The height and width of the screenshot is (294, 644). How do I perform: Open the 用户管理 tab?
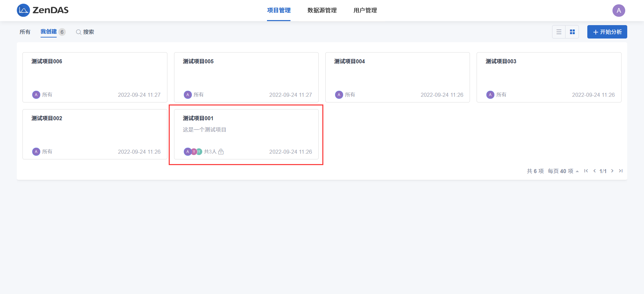coord(365,10)
